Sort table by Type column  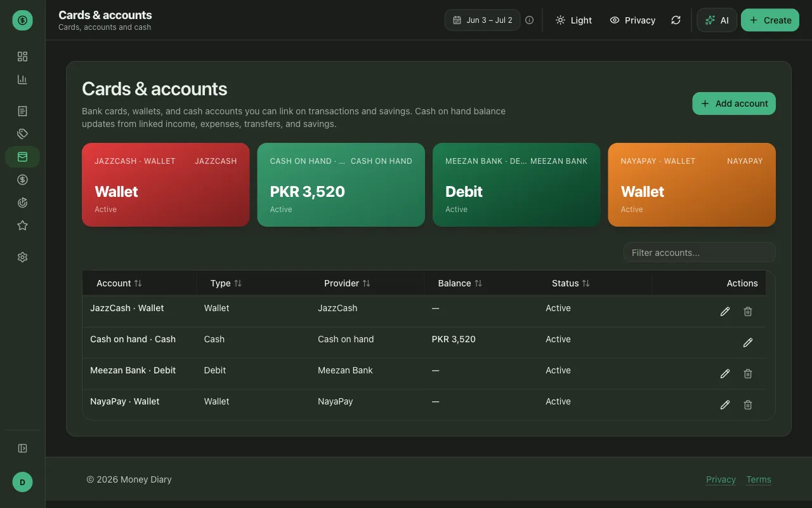point(226,283)
